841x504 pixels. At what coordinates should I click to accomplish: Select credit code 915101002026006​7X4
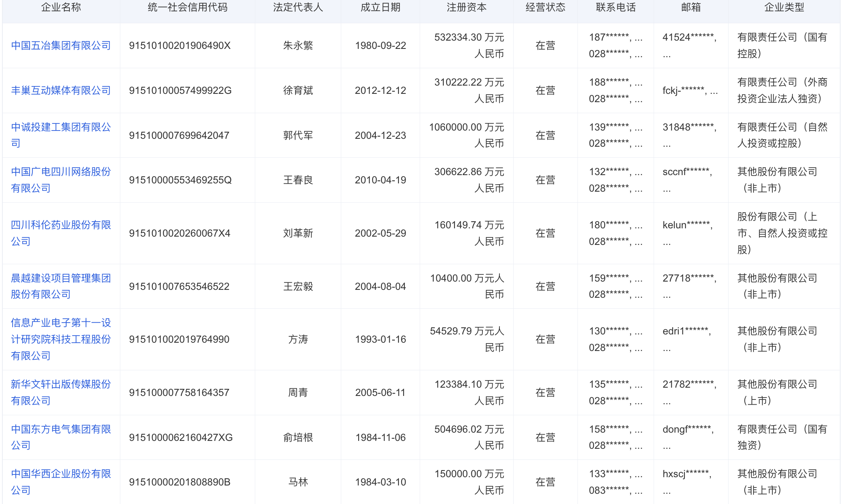pyautogui.click(x=179, y=233)
